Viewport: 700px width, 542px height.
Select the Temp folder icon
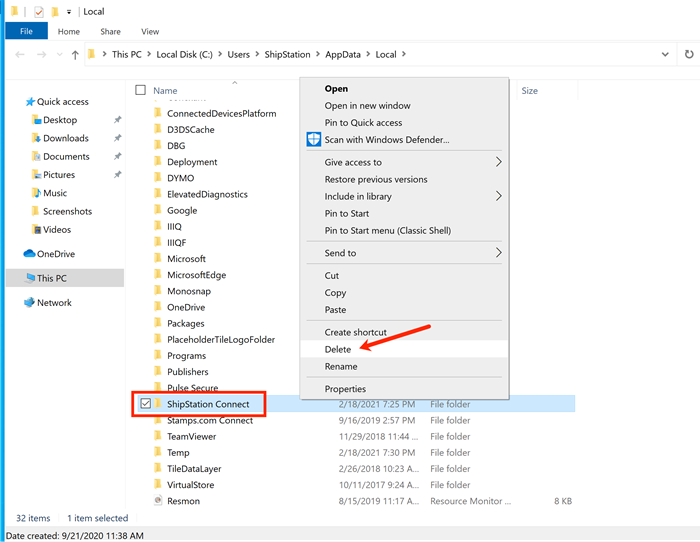(x=158, y=452)
